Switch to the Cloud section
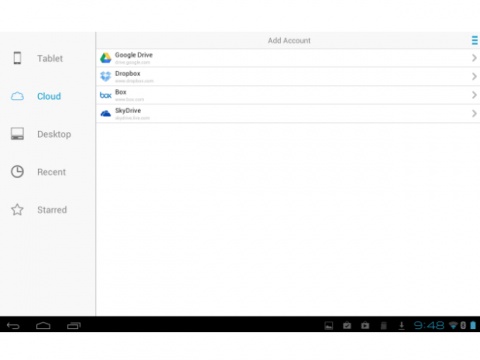Image resolution: width=480 pixels, height=360 pixels. 49,96
